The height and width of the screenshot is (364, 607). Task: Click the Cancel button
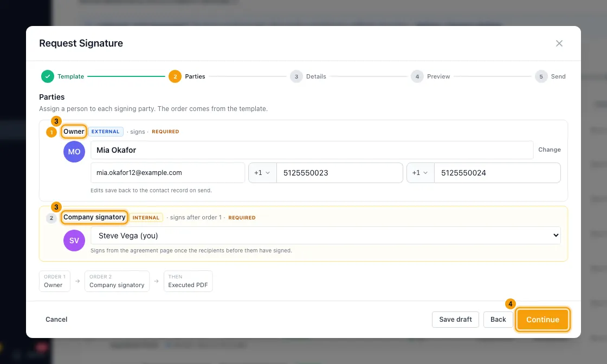click(x=56, y=320)
